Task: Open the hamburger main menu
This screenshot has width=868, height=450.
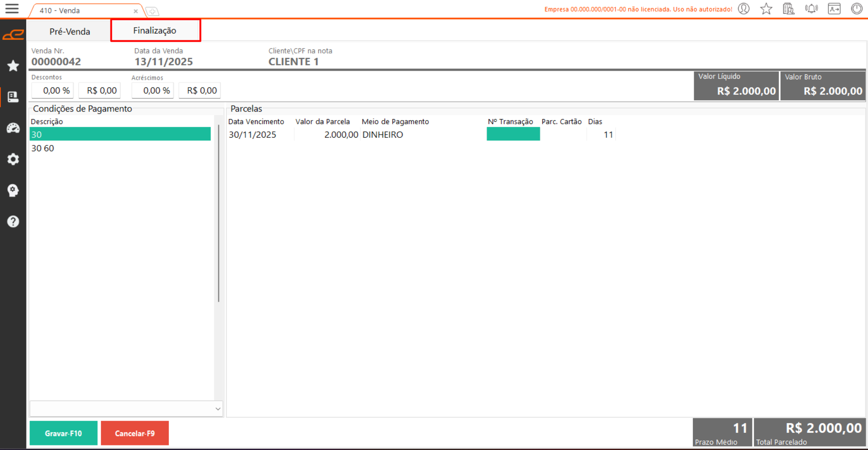Action: coord(12,9)
